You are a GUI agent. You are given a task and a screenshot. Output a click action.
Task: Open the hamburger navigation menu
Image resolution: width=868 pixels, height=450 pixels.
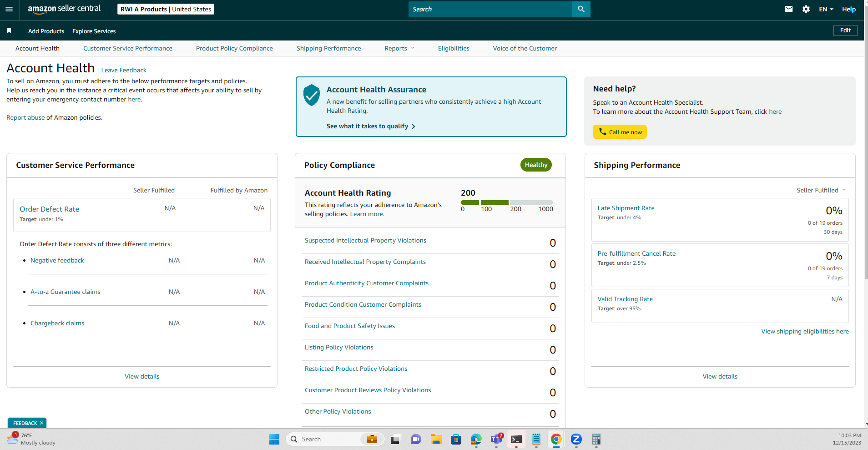9,9
